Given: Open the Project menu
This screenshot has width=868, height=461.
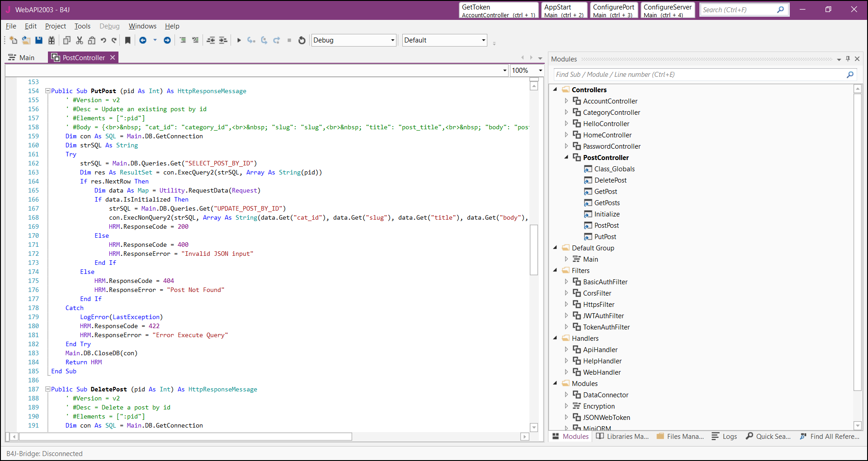Looking at the screenshot, I should click(x=55, y=26).
